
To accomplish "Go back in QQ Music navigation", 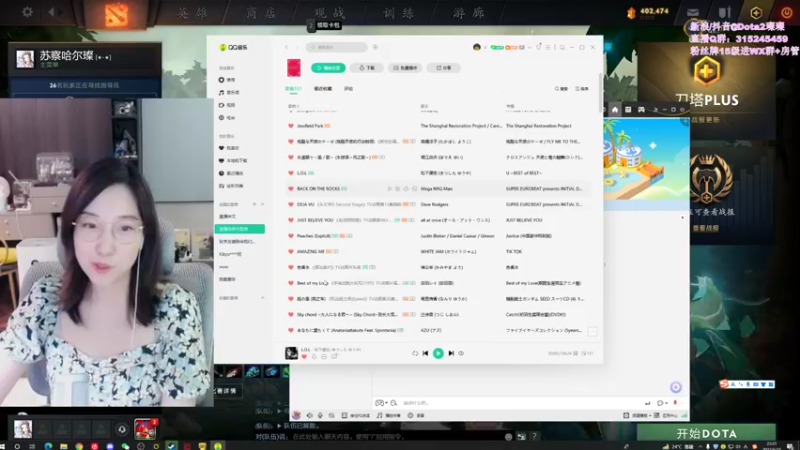I will (x=286, y=47).
